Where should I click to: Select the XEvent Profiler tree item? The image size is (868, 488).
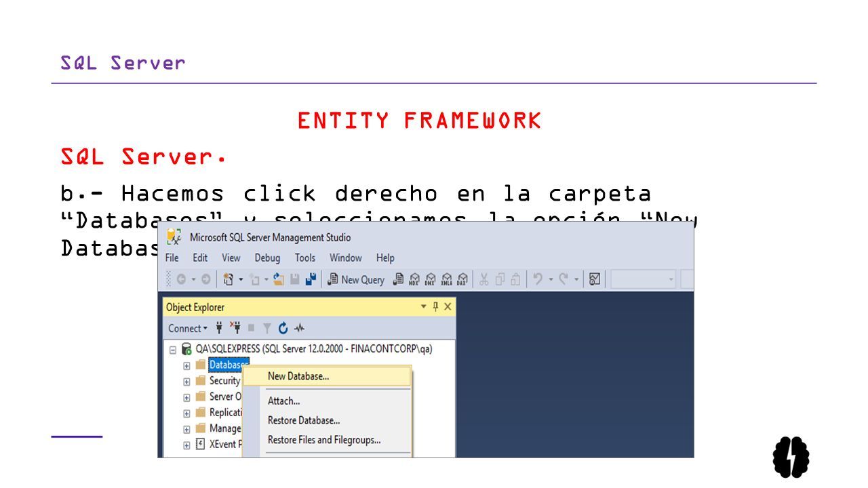click(225, 445)
